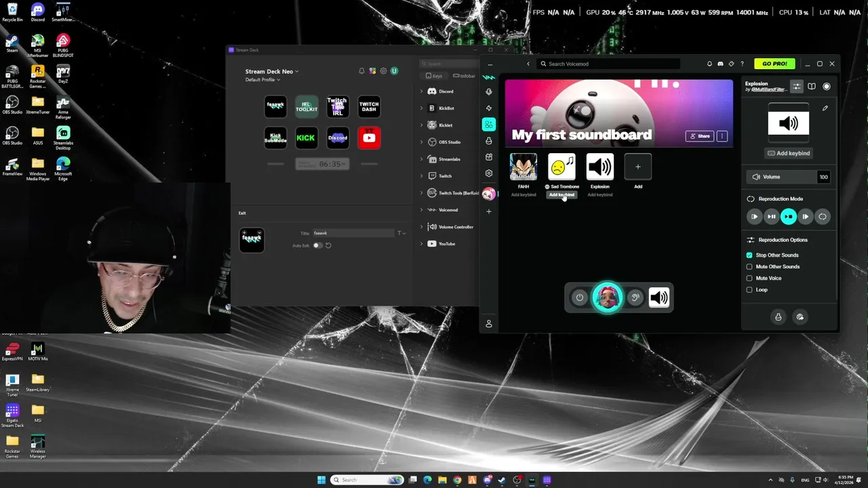Image resolution: width=868 pixels, height=488 pixels.
Task: Select the green KICK key in Stream Deck
Action: click(306, 138)
